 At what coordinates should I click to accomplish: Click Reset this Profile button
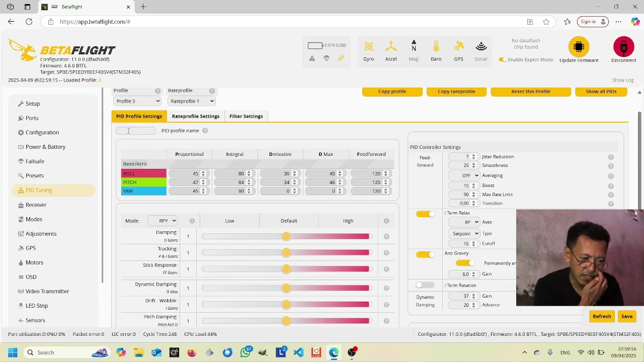click(531, 92)
